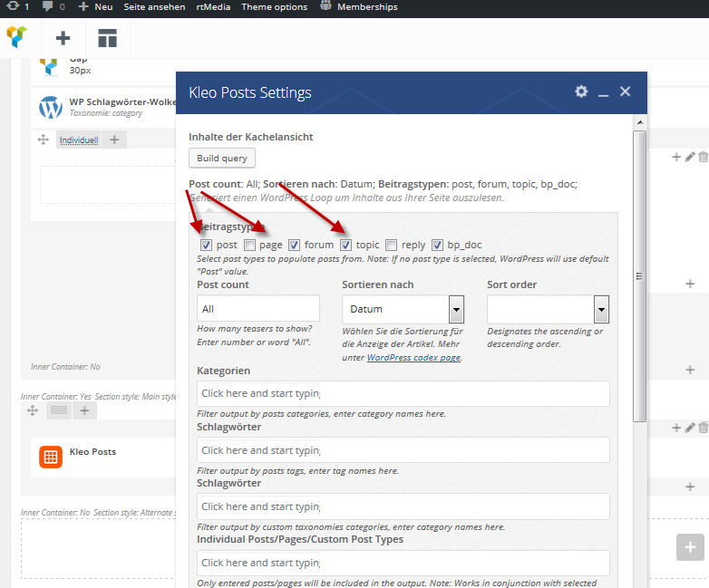Close the Kleo Posts Settings dialog

click(x=625, y=92)
